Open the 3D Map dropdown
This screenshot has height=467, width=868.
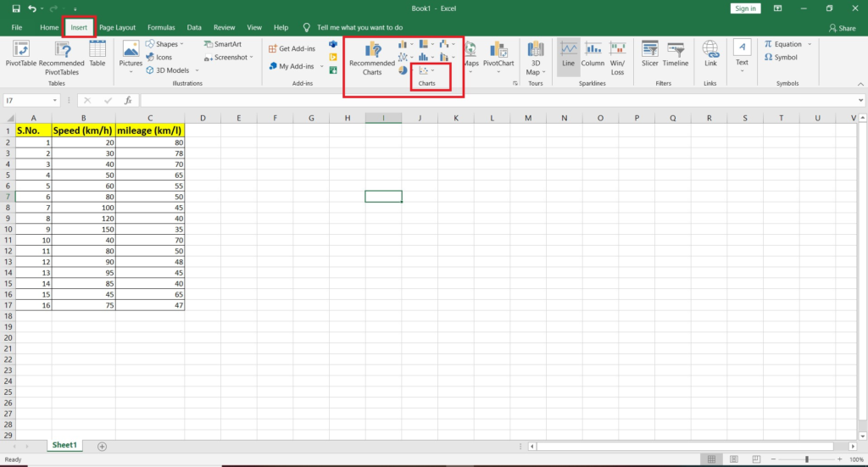coord(544,72)
